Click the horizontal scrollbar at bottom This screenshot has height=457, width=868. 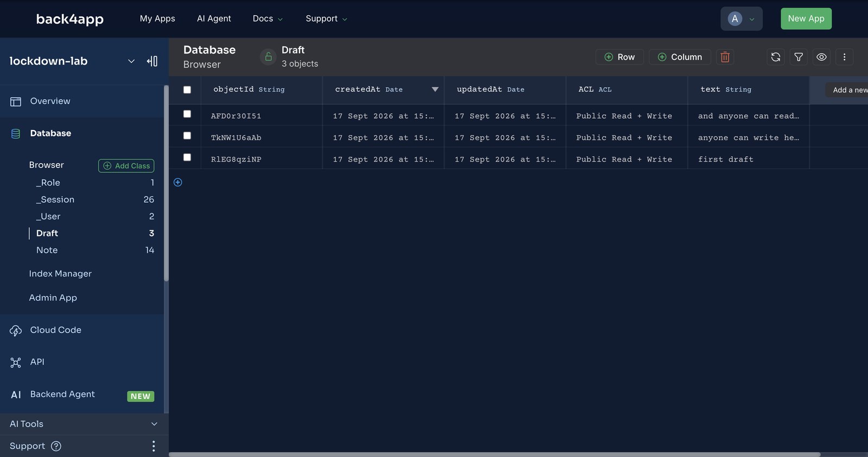click(x=494, y=454)
